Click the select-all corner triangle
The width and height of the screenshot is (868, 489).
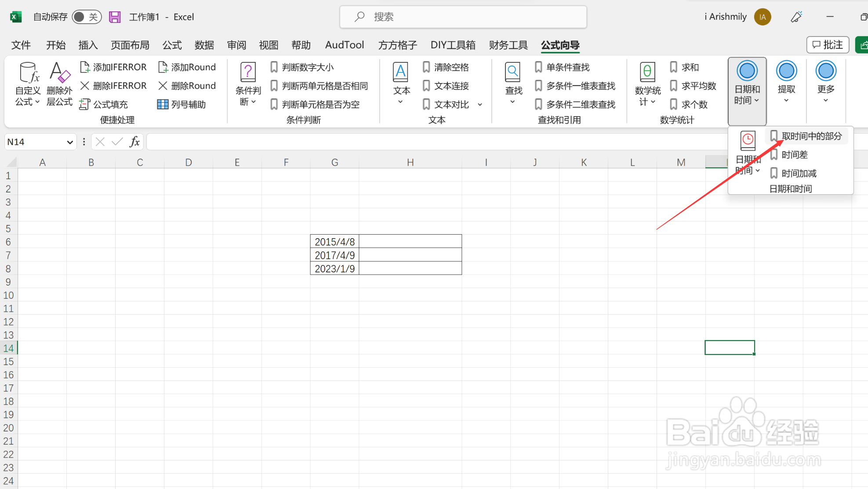coord(11,162)
